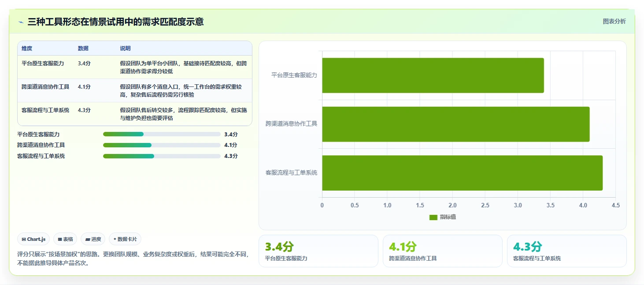
Task: Click x-axis tick 2.5
Action: (485, 205)
